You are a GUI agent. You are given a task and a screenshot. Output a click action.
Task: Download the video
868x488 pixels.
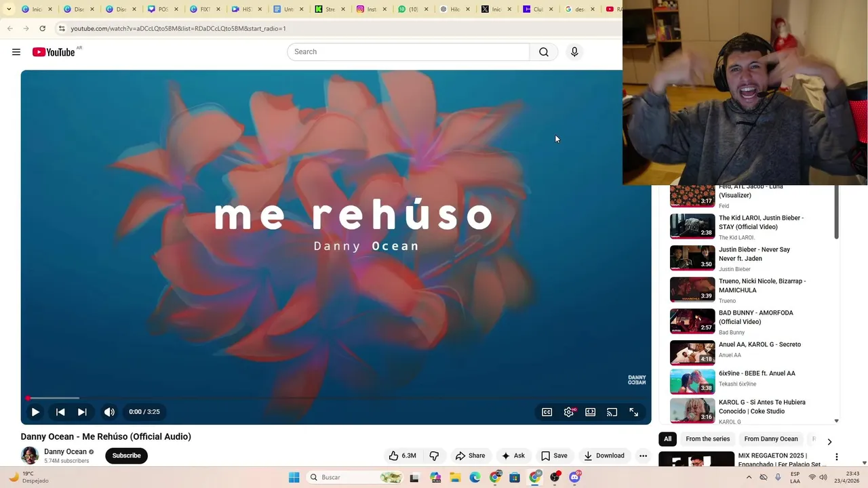pyautogui.click(x=604, y=455)
